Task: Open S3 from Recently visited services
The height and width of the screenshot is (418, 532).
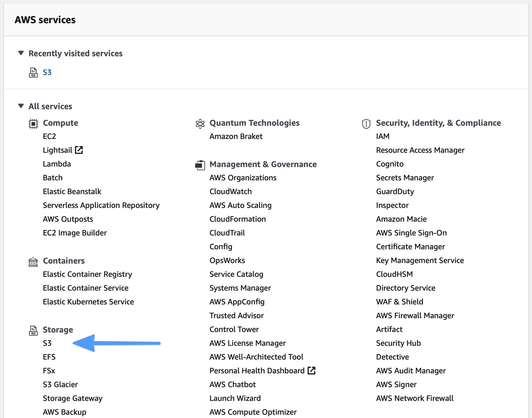Action: click(47, 73)
